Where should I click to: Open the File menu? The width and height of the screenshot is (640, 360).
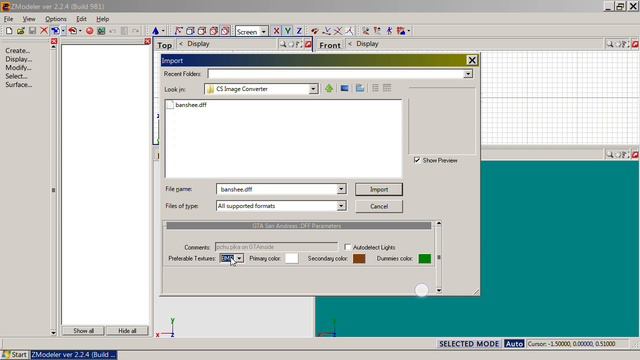click(x=8, y=19)
